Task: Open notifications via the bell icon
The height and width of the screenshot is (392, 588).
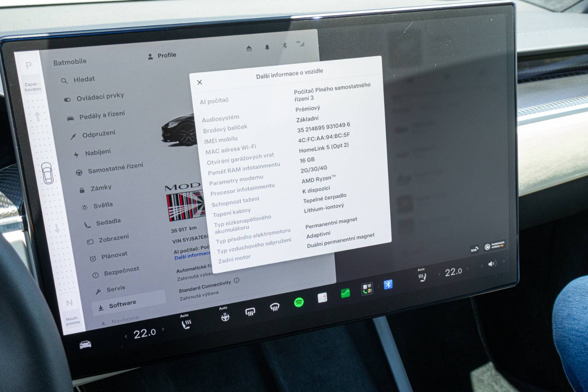Action: pos(267,47)
